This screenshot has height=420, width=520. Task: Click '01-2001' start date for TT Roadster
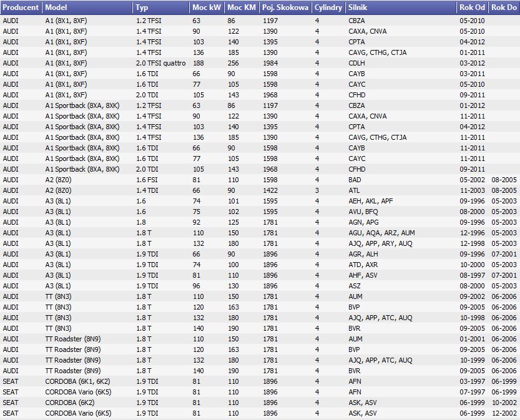click(x=472, y=339)
